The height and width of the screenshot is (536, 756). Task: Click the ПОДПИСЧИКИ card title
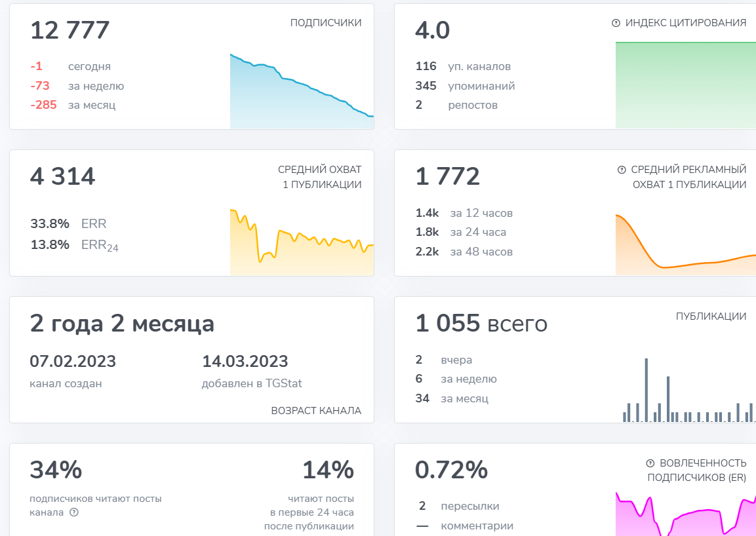[x=326, y=23]
